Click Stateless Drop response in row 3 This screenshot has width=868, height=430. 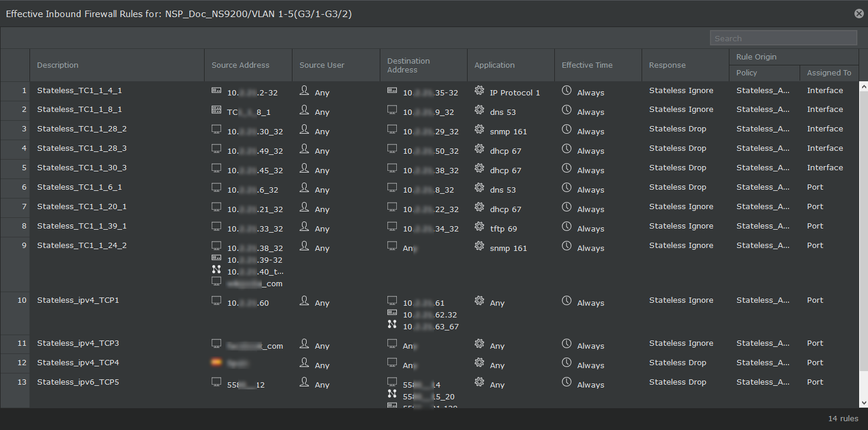point(678,129)
